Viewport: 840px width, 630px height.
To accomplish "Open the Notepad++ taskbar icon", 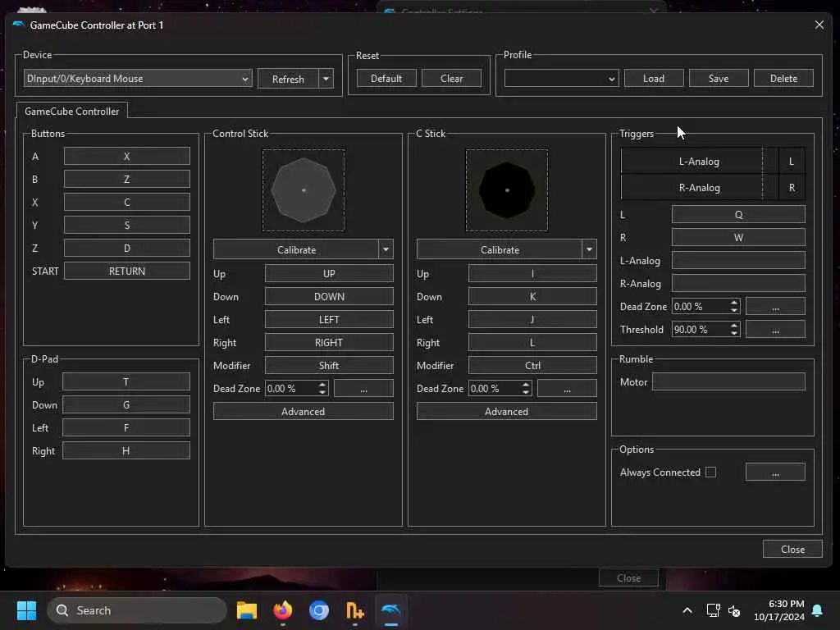I will [x=354, y=610].
